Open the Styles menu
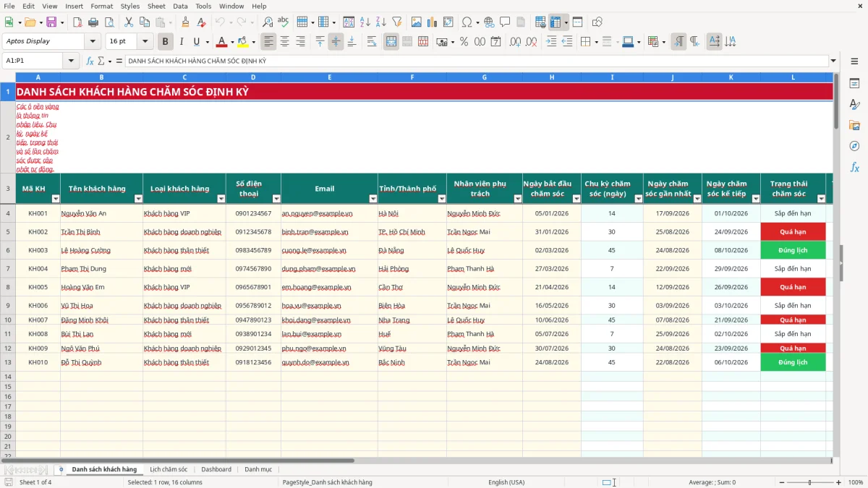868x488 pixels. [130, 6]
